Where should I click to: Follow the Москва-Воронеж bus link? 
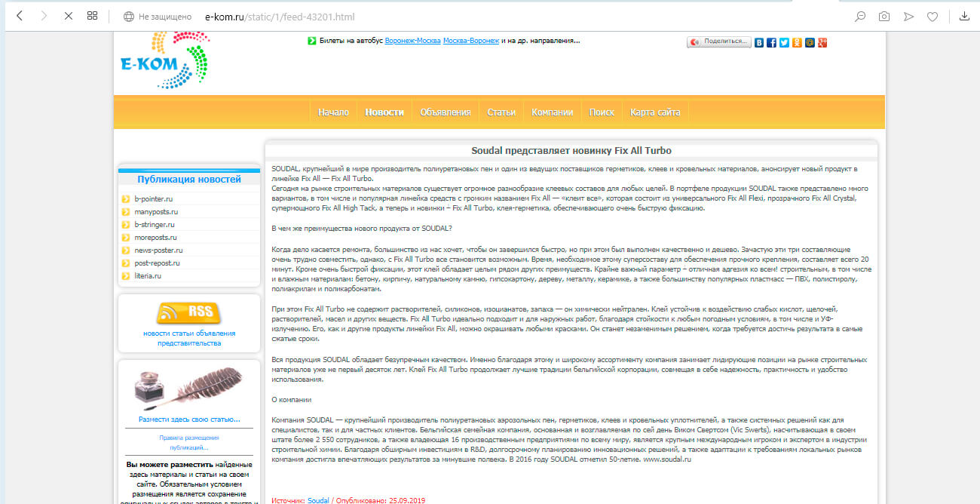pos(471,41)
